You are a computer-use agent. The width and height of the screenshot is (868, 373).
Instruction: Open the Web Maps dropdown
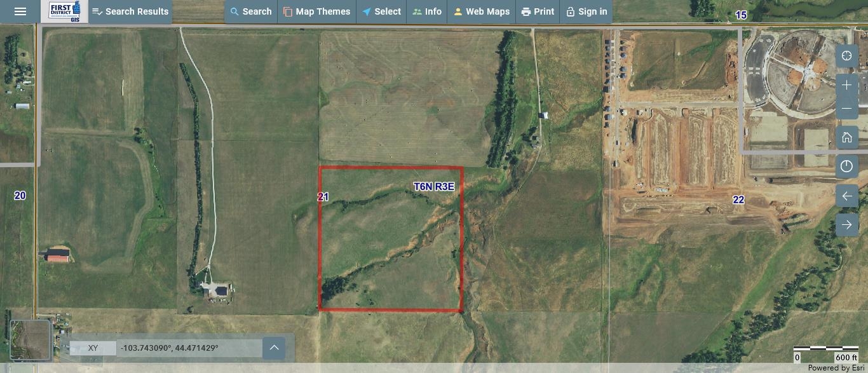481,11
